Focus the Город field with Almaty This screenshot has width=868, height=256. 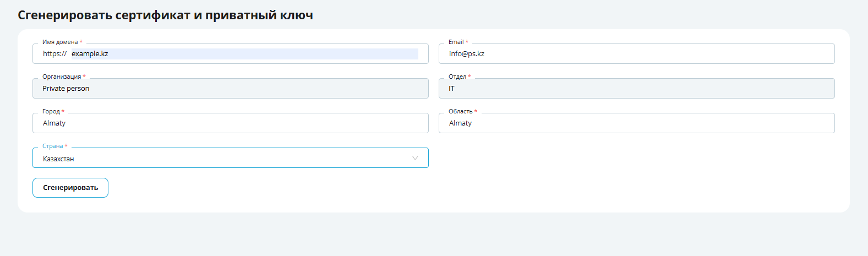click(230, 123)
